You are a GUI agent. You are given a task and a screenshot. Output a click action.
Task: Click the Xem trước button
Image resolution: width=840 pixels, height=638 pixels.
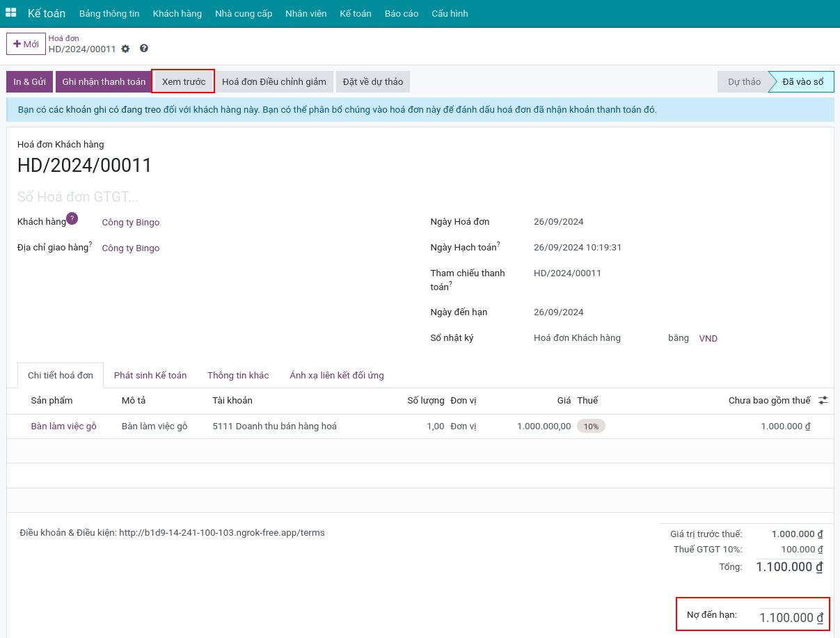tap(184, 81)
